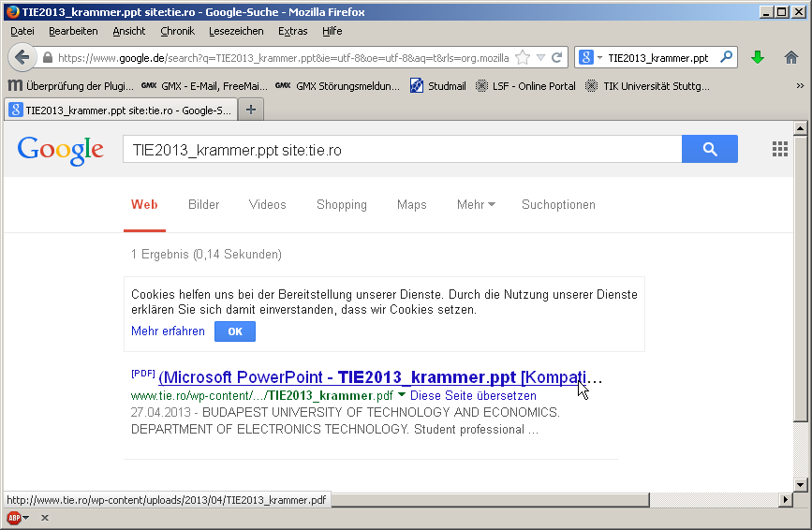Open the Adblock Plus ABP icon

point(14,518)
